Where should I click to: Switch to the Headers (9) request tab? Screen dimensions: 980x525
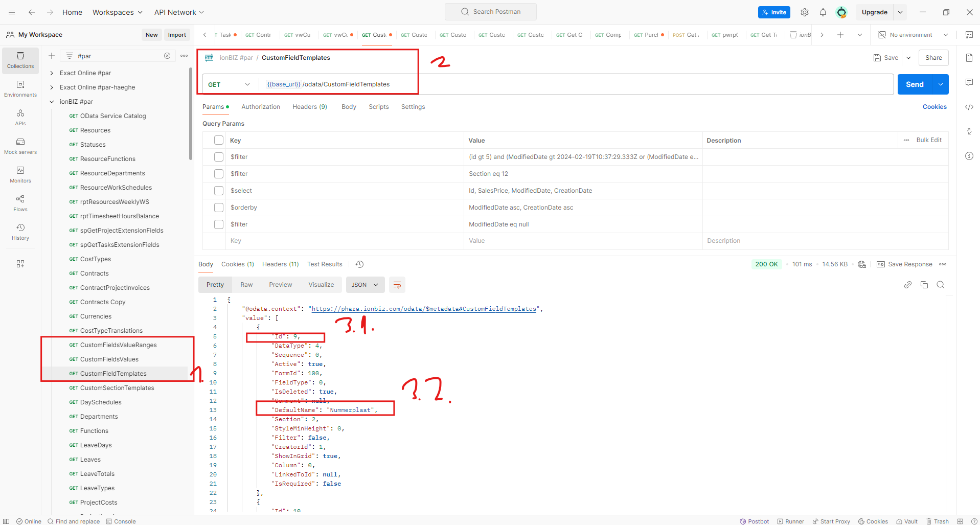310,107
